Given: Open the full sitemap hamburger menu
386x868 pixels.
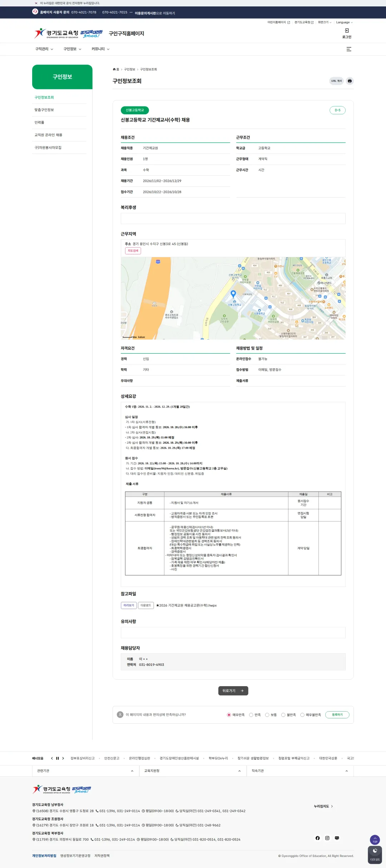Looking at the screenshot, I should tap(349, 49).
